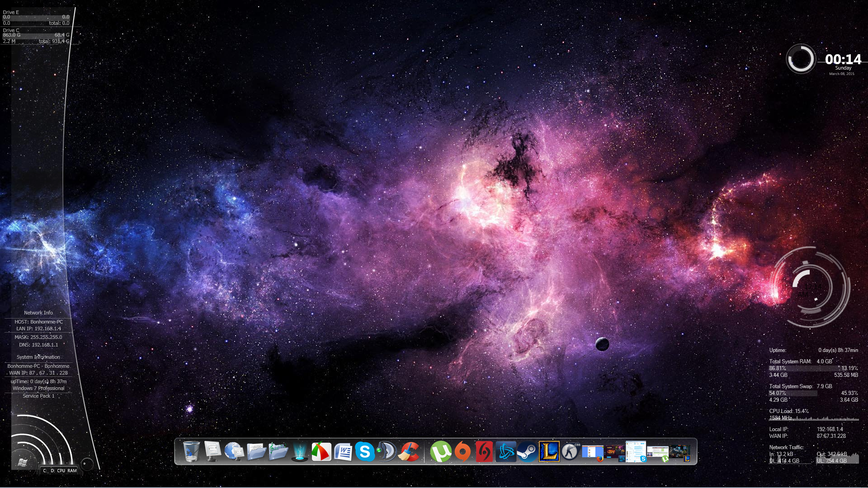Launch Counter-Strike Source from the dock

click(x=570, y=451)
